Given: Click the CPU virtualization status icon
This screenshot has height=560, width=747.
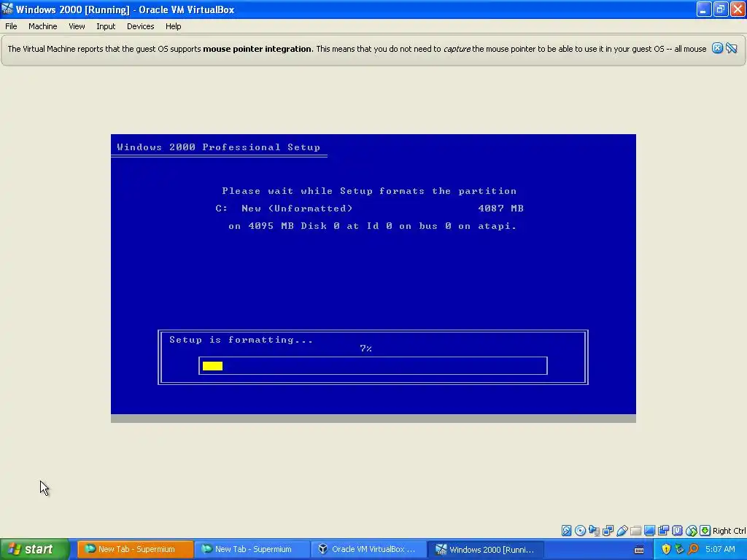Looking at the screenshot, I should click(x=678, y=531).
